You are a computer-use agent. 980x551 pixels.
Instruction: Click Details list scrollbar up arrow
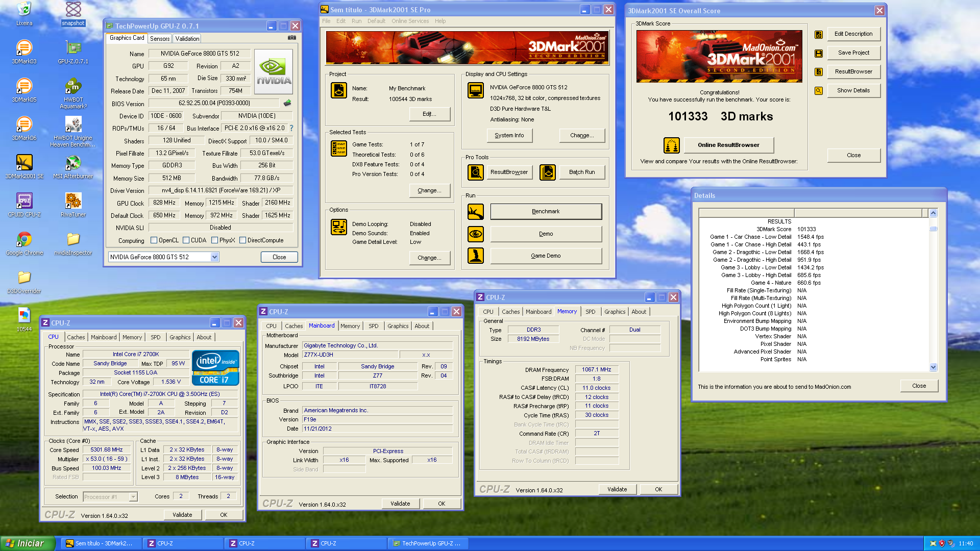(x=934, y=213)
